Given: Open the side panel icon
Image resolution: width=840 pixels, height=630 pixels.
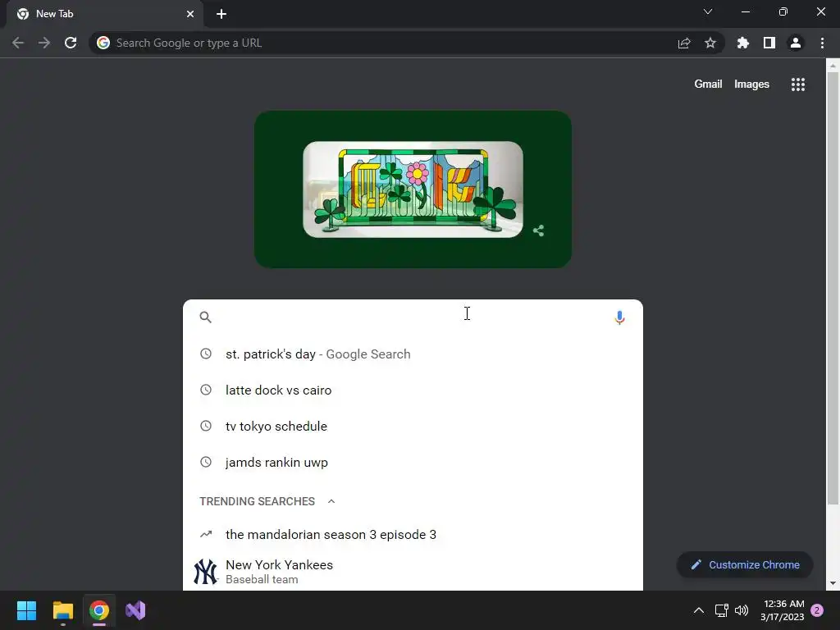Looking at the screenshot, I should pyautogui.click(x=769, y=43).
